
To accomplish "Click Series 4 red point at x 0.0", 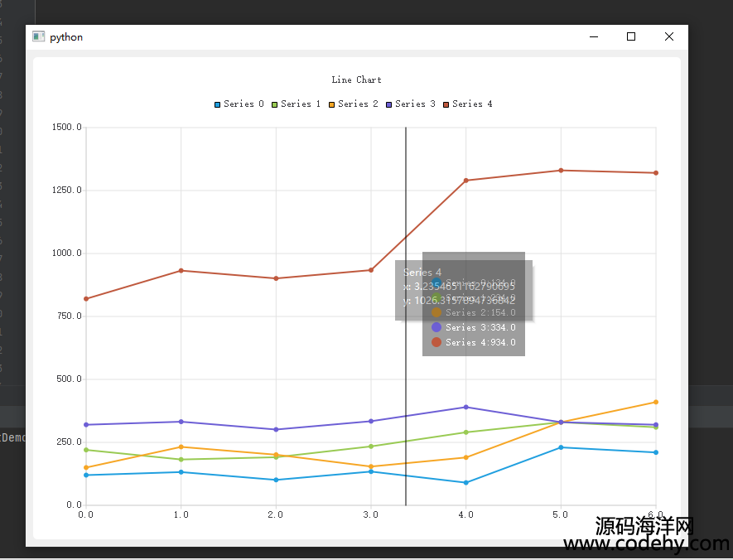I will (86, 298).
